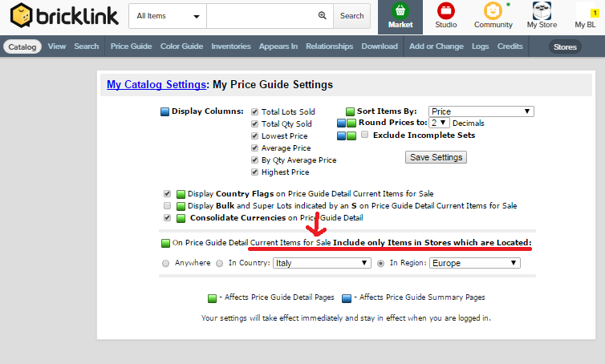Click the BrickLink logo
Image resolution: width=605 pixels, height=364 pixels.
(x=64, y=16)
